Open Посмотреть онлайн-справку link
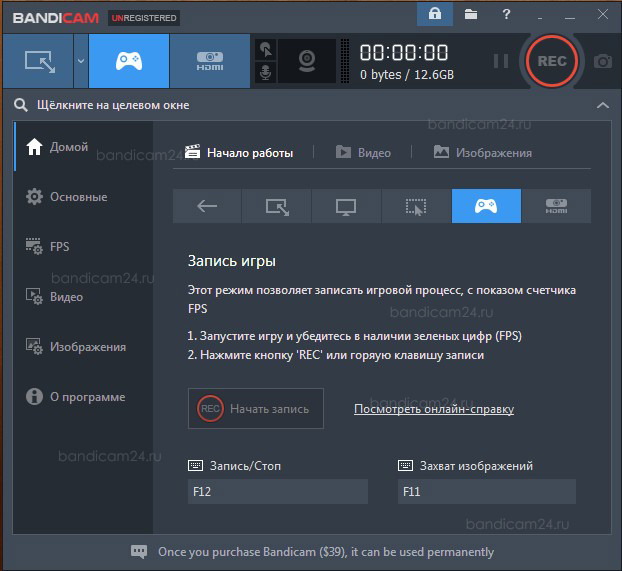The image size is (622, 571). click(x=434, y=409)
